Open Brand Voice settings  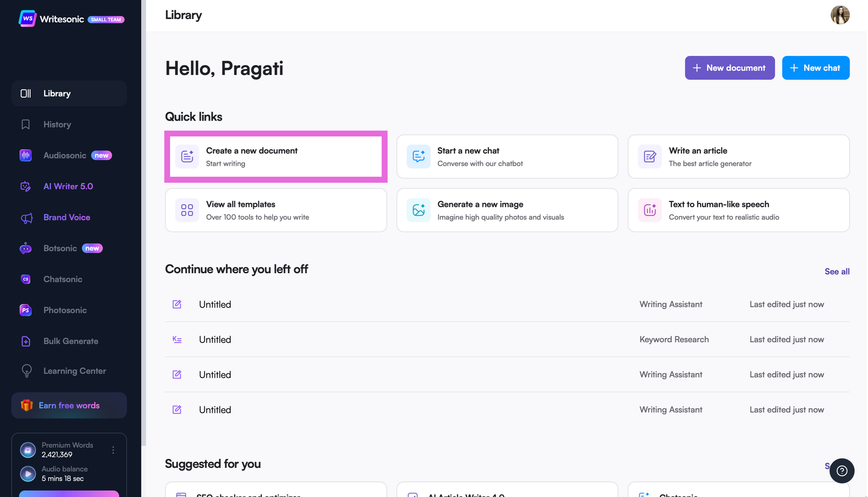(66, 217)
